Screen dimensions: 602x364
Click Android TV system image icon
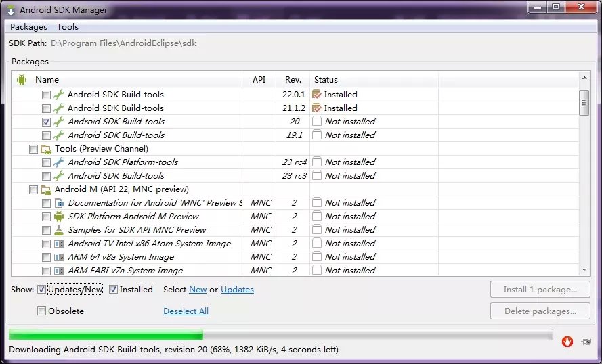59,244
